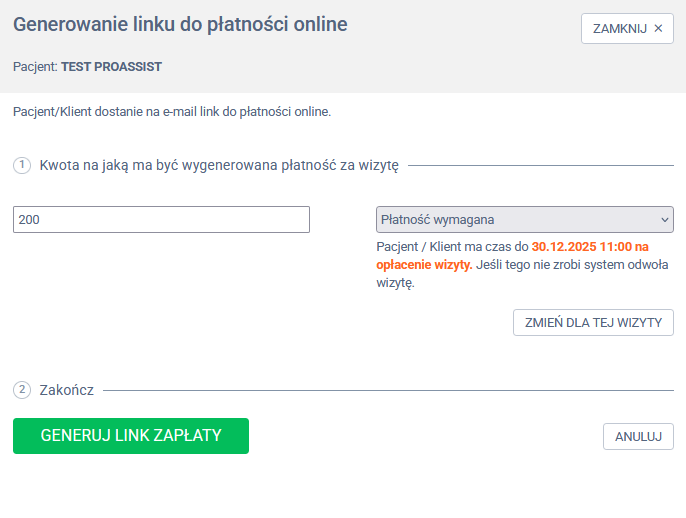Click the amount field containing 200

click(x=161, y=219)
